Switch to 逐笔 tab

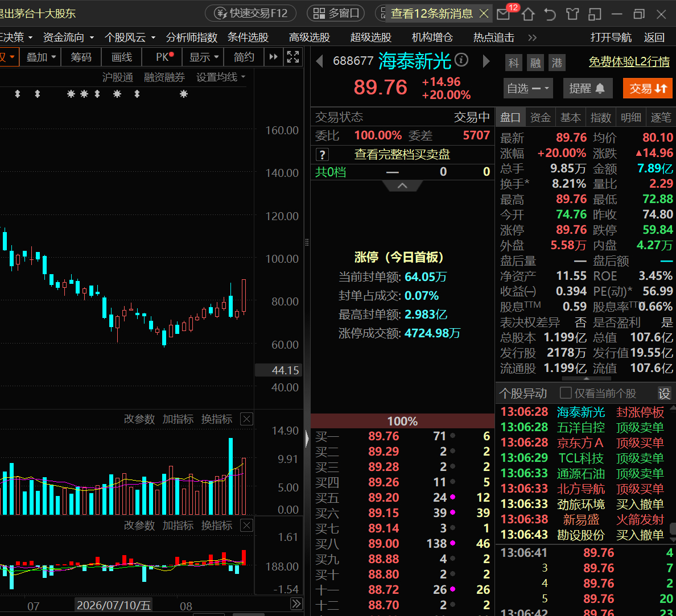pyautogui.click(x=661, y=117)
